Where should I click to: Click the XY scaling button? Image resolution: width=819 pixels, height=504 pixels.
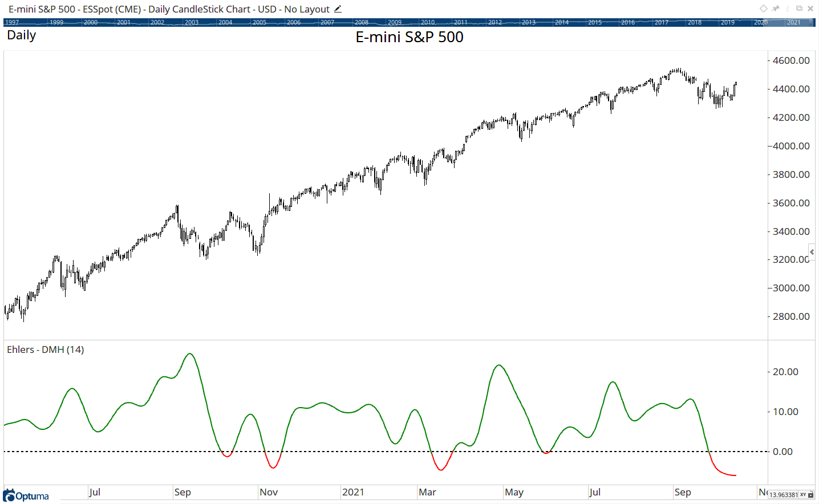click(x=803, y=495)
